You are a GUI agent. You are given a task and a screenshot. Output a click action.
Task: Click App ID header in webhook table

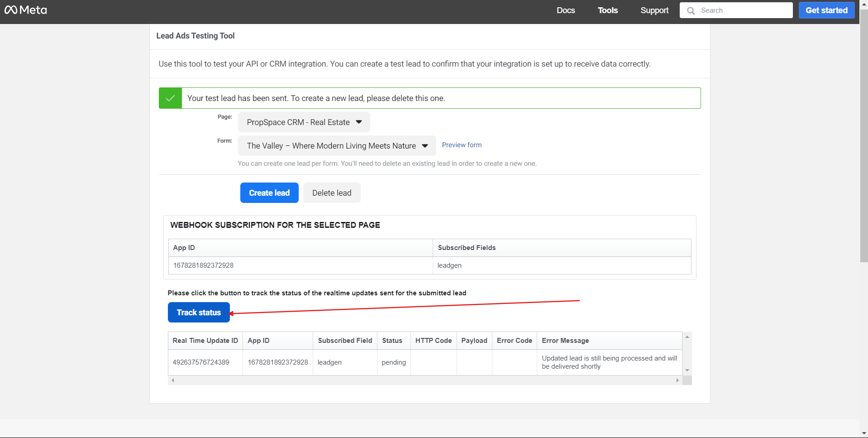(x=300, y=248)
